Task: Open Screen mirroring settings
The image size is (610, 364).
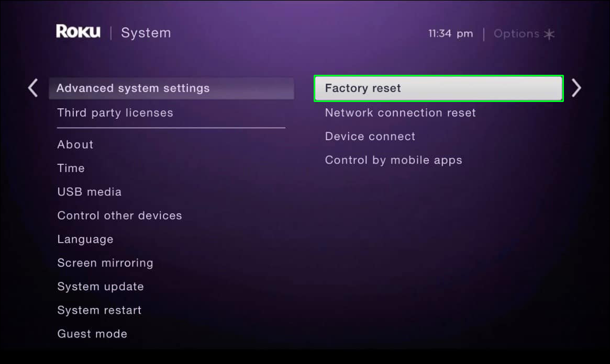Action: click(x=105, y=264)
